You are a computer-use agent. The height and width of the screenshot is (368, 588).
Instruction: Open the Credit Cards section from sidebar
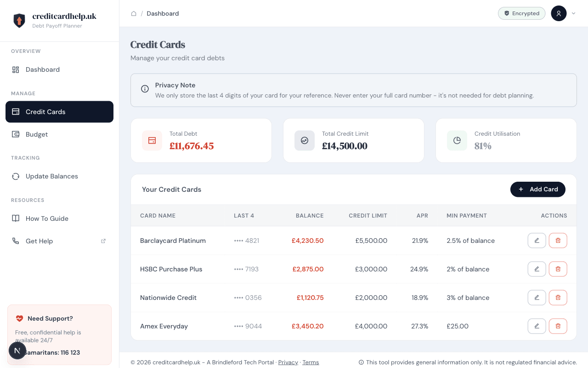[45, 112]
